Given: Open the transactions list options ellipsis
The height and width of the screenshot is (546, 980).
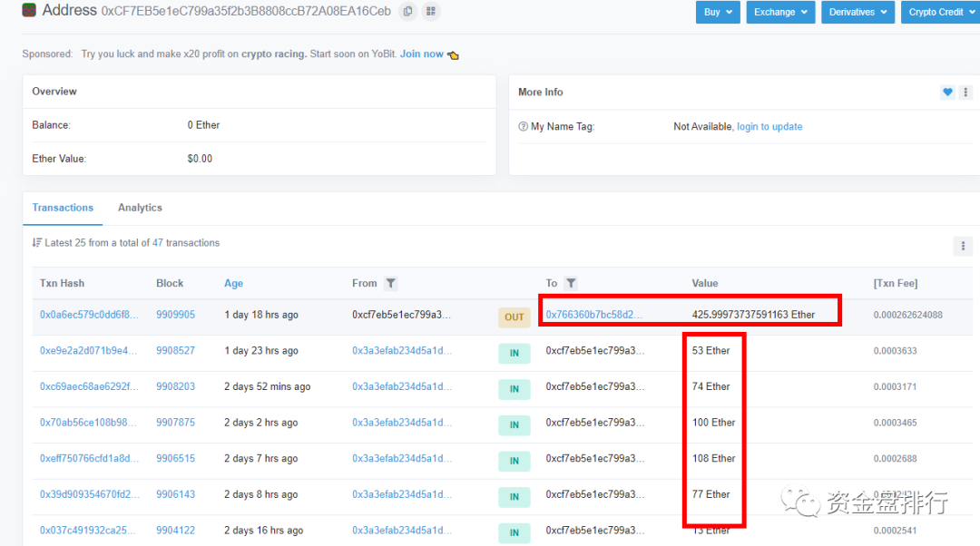Looking at the screenshot, I should click(962, 246).
